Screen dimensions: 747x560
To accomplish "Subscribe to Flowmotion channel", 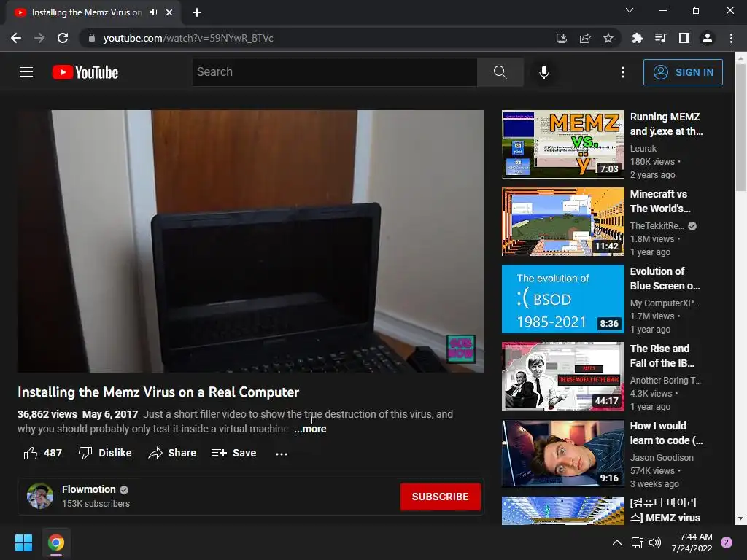I will 440,497.
